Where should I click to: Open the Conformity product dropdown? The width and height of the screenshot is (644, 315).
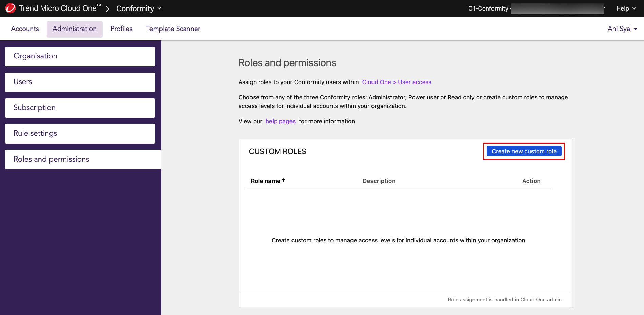click(x=138, y=8)
